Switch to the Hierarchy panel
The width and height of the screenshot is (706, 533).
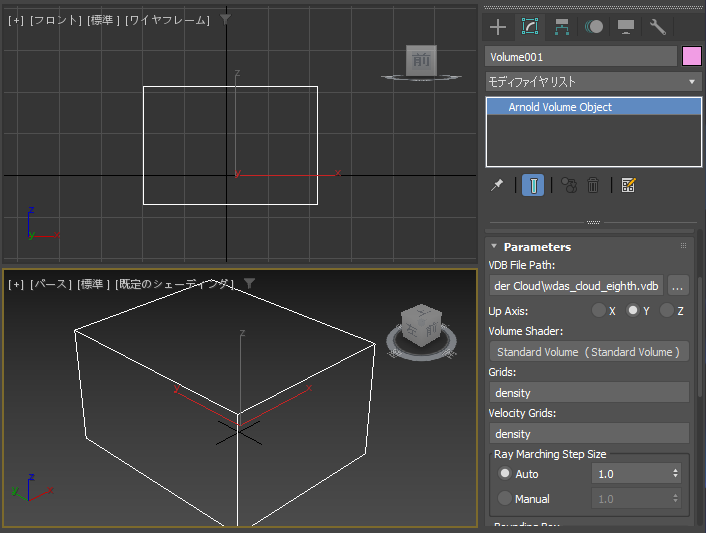pyautogui.click(x=562, y=27)
